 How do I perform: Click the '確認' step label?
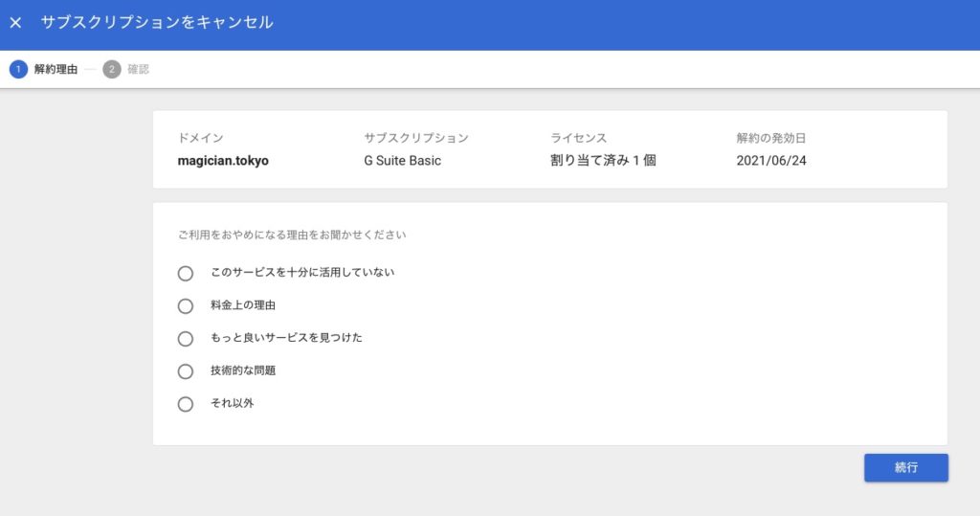[x=139, y=70]
